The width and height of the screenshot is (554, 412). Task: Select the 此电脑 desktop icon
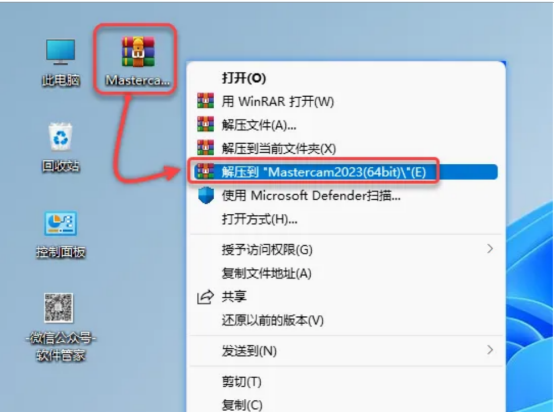[61, 63]
